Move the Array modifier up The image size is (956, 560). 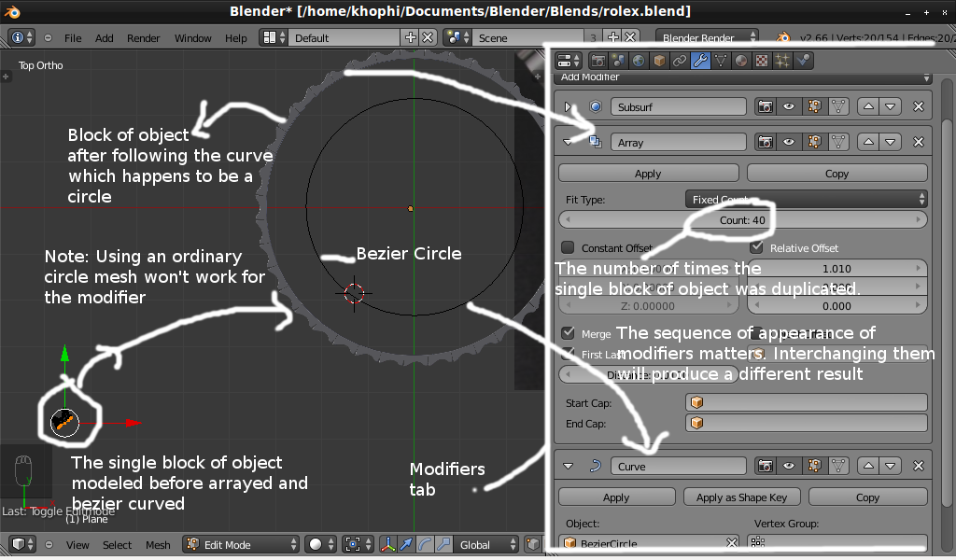(x=870, y=143)
